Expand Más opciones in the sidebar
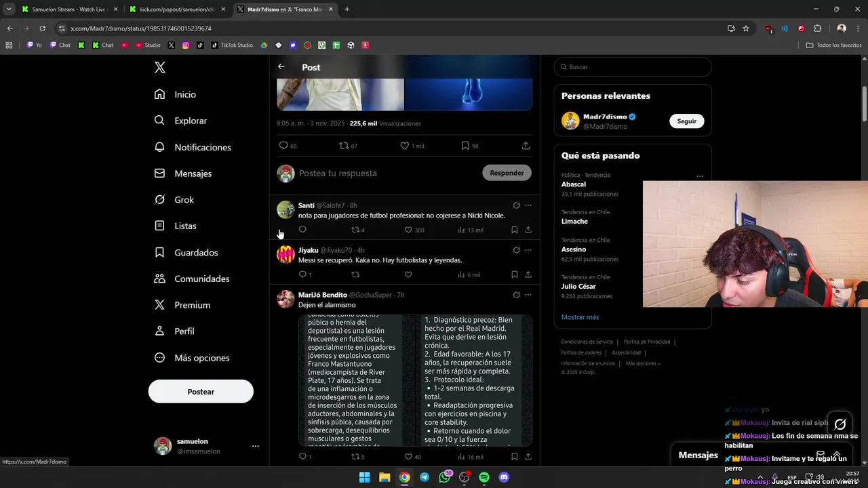This screenshot has height=488, width=868. 192,358
